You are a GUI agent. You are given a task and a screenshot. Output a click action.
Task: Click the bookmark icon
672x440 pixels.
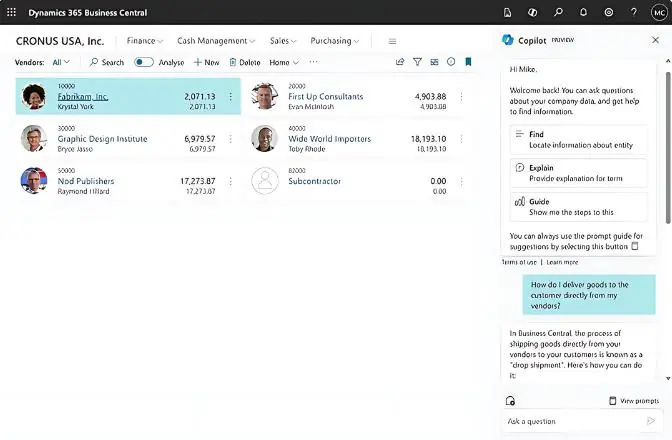(468, 62)
